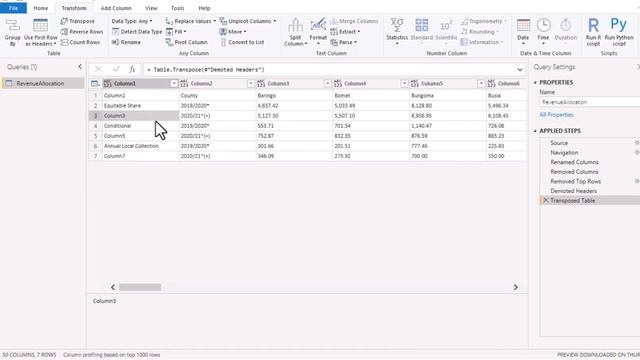Expand the formula bar
This screenshot has width=640, height=360.
click(x=520, y=70)
